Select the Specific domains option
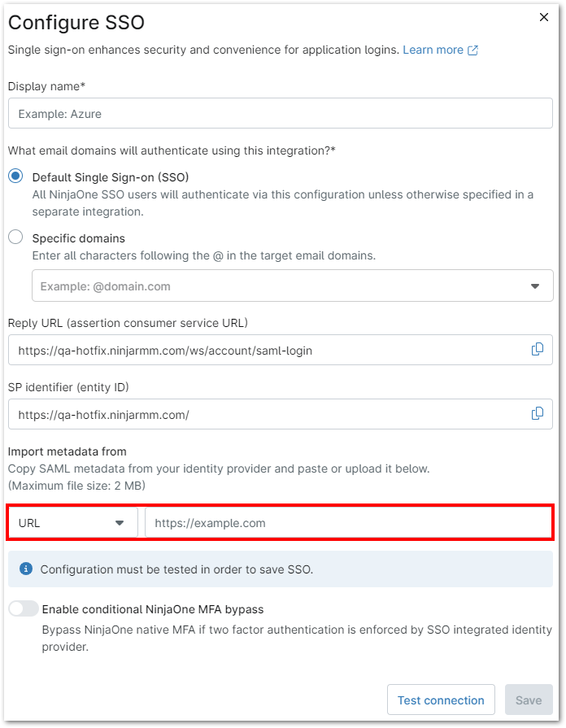This screenshot has height=728, width=566. click(x=15, y=238)
